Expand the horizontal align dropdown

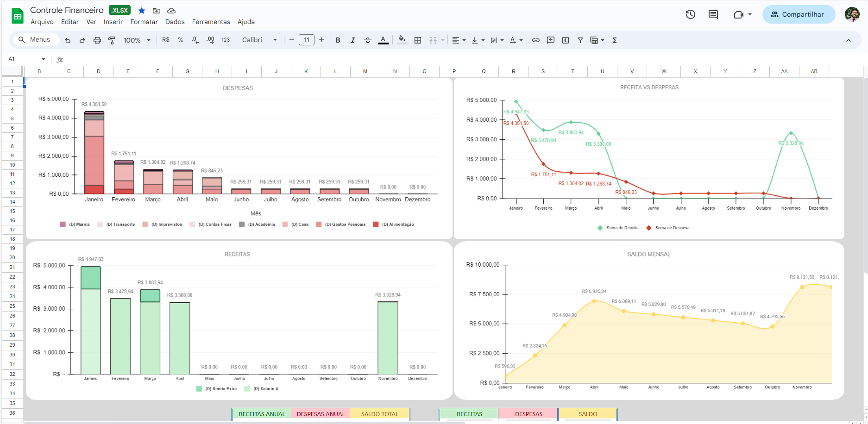pyautogui.click(x=459, y=40)
